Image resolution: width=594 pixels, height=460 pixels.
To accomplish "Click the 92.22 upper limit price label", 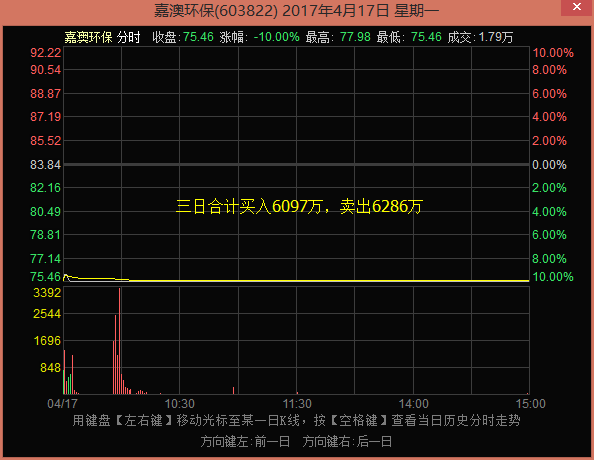I will pos(45,53).
